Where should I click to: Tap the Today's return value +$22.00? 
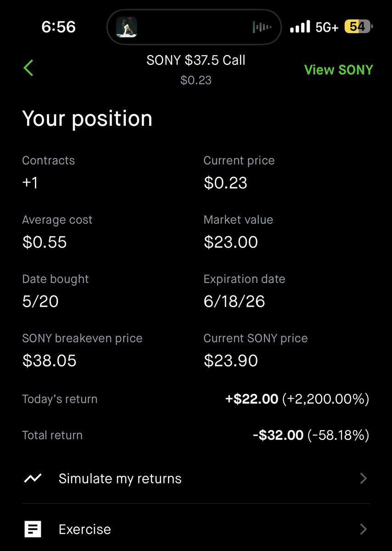click(252, 399)
